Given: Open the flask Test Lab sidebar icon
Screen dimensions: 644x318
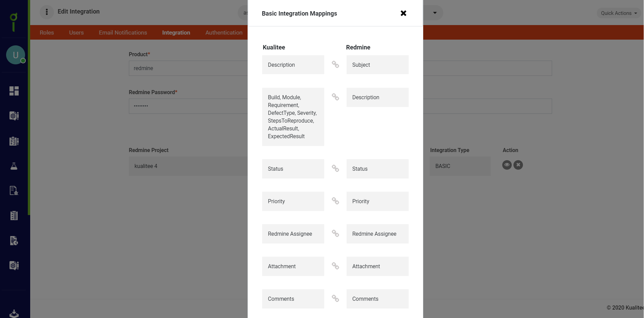Looking at the screenshot, I should 14,166.
